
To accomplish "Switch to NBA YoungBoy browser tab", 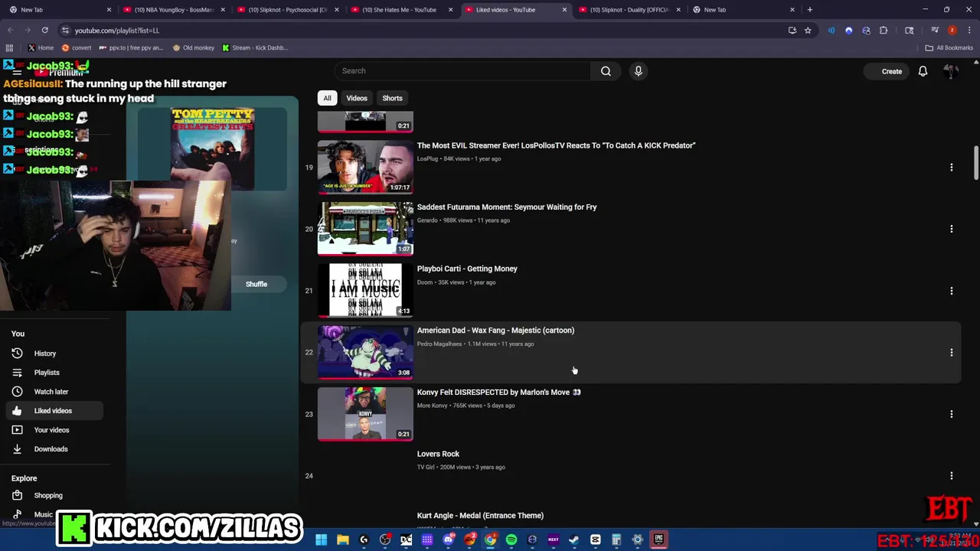I will click(173, 10).
